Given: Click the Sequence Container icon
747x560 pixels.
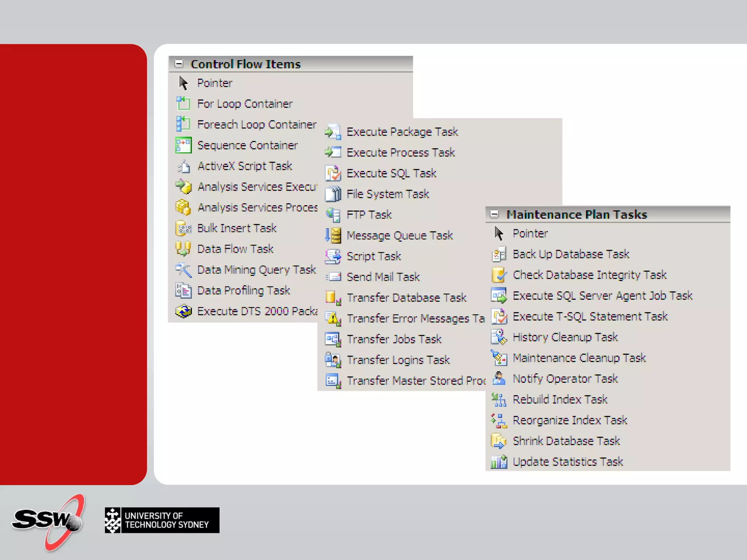Looking at the screenshot, I should point(183,145).
